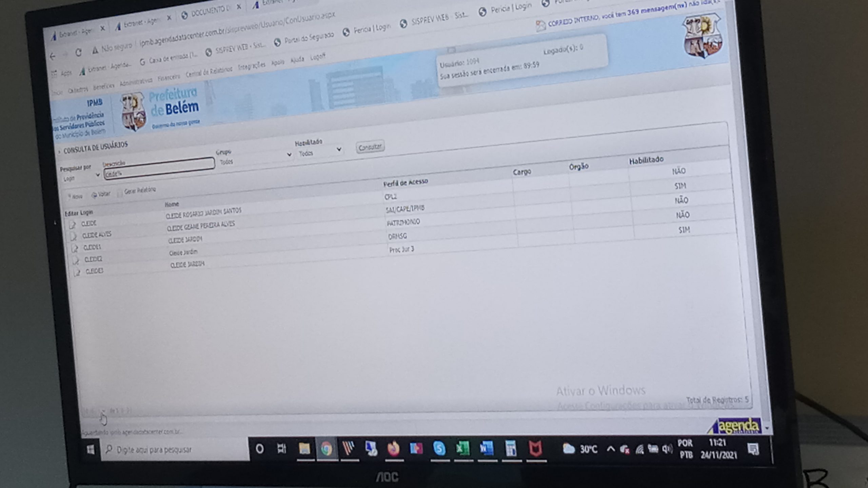Click the Consultar button

pyautogui.click(x=370, y=147)
